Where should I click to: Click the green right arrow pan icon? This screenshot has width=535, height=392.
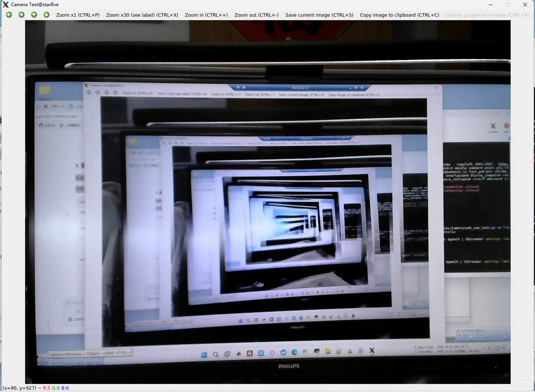tap(21, 15)
